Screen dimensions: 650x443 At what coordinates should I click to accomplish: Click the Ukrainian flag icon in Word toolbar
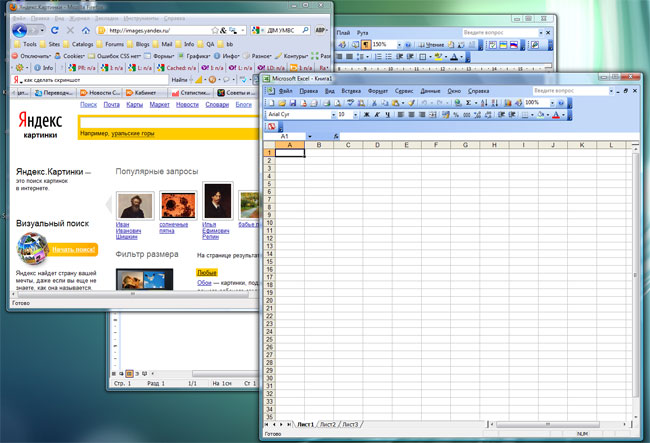pyautogui.click(x=503, y=45)
